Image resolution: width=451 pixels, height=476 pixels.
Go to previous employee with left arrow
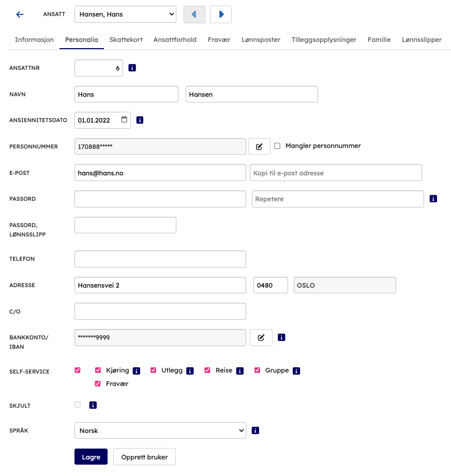pos(194,14)
